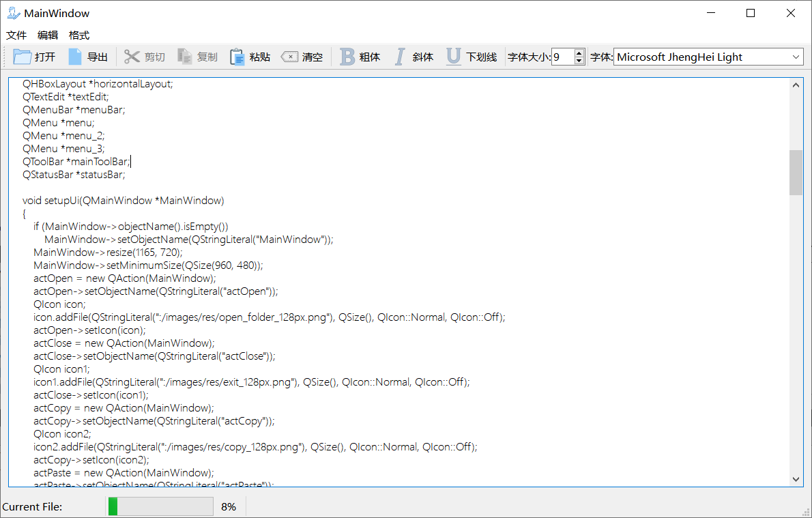
Task: Click the font size input field
Action: (562, 57)
